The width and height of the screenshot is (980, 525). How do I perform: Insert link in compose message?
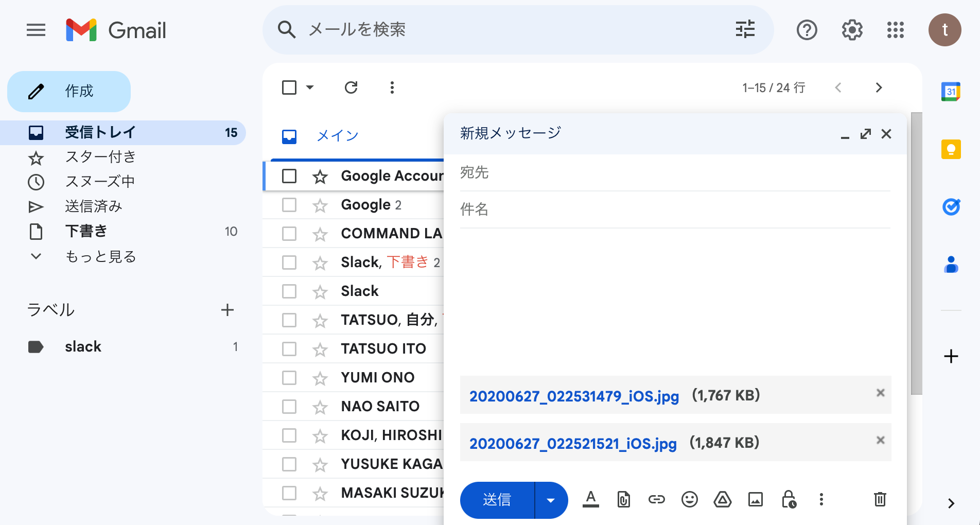point(656,499)
